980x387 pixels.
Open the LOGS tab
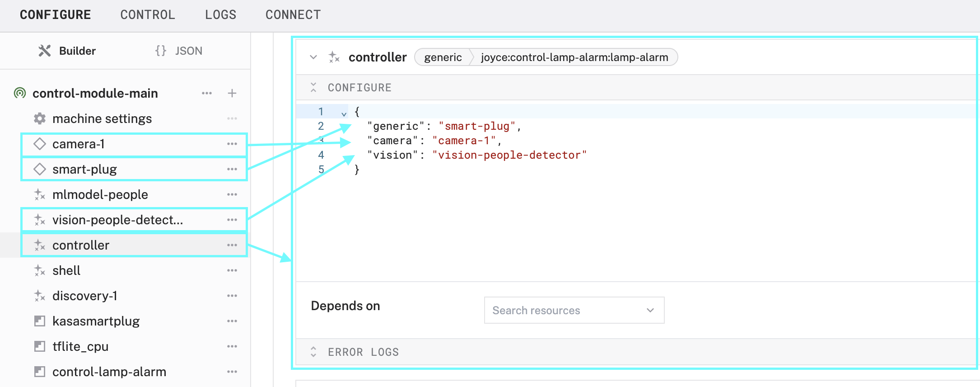220,15
